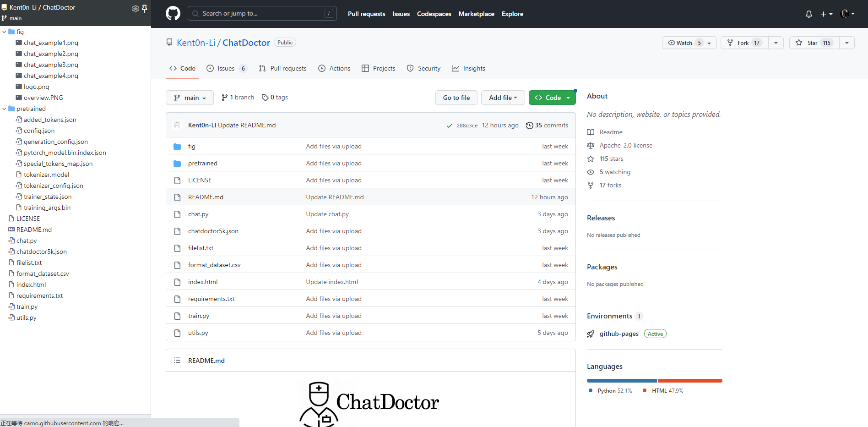Open requirements.txt in the sidebar tree

tap(39, 296)
